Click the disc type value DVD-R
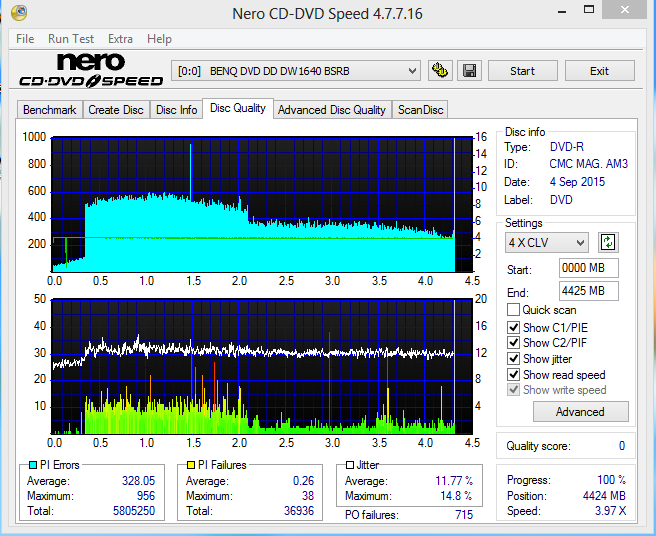The image size is (656, 536). [567, 147]
